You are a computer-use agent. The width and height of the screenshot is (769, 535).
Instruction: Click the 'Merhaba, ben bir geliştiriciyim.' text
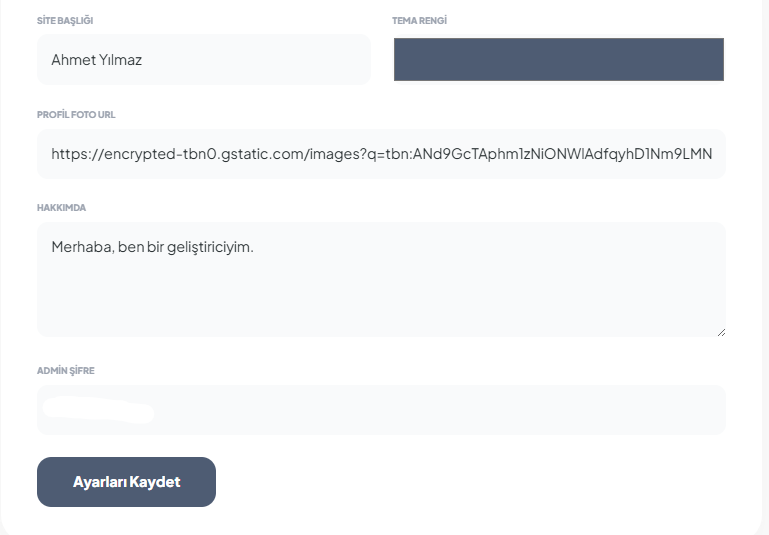153,247
